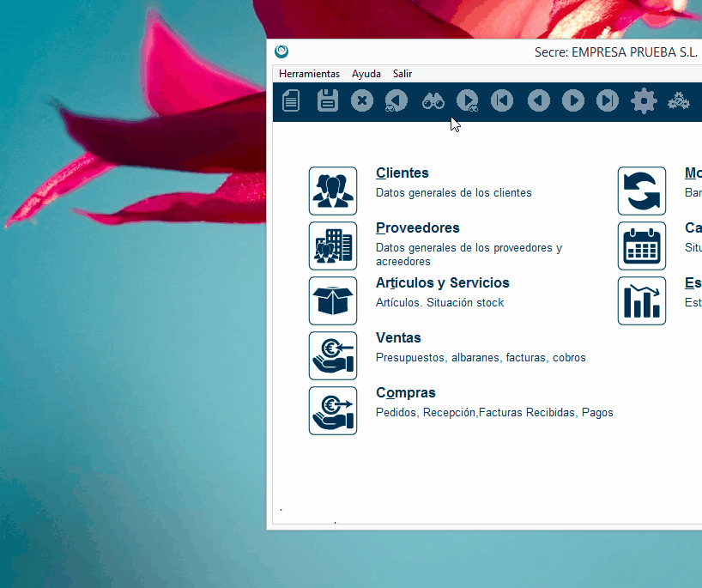Click the cancel X circle icon
This screenshot has height=588, width=702.
pos(362,101)
